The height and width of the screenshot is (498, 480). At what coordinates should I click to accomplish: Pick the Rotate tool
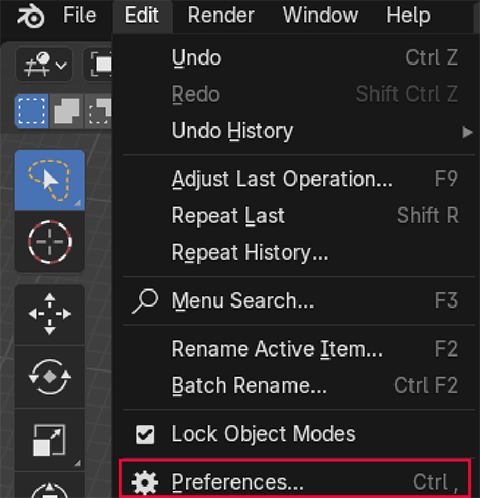(50, 377)
